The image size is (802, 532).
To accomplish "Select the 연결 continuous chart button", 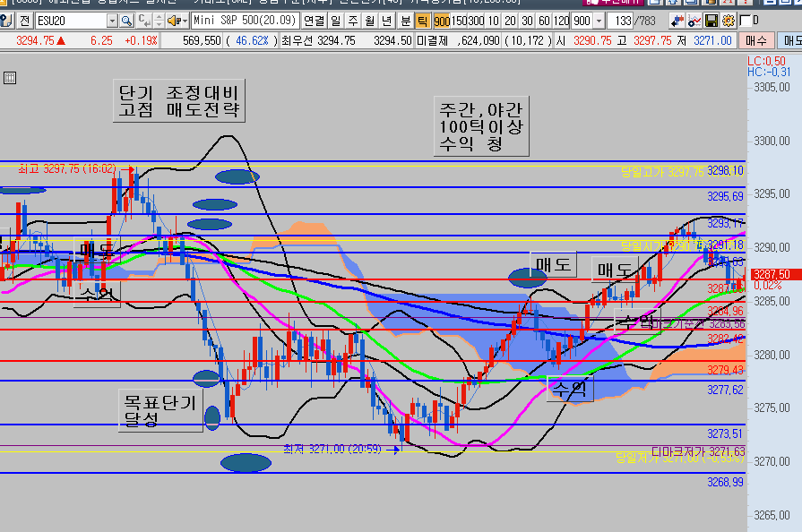I will click(x=314, y=21).
